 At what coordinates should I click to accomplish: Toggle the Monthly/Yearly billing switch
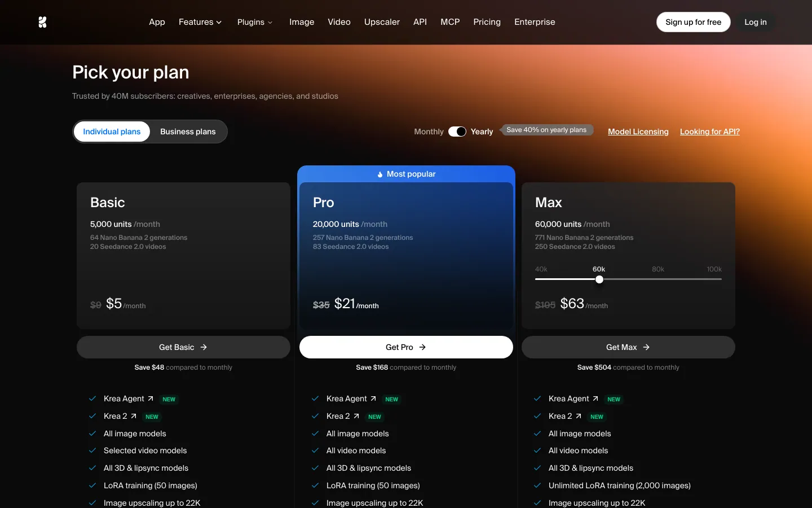pyautogui.click(x=457, y=132)
